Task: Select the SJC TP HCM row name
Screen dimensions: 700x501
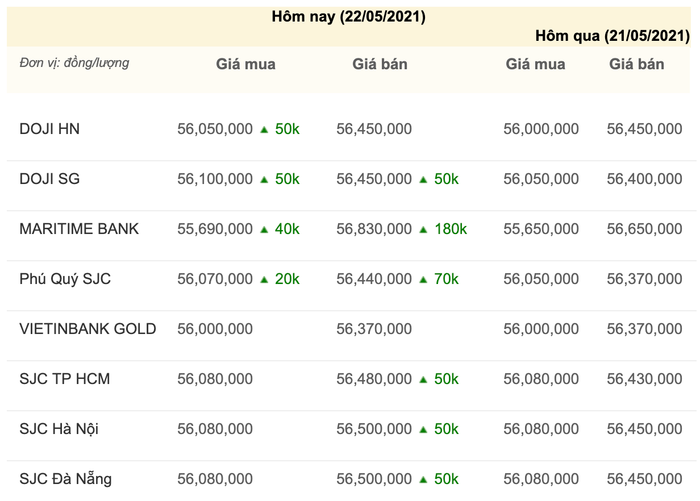Action: 65,379
